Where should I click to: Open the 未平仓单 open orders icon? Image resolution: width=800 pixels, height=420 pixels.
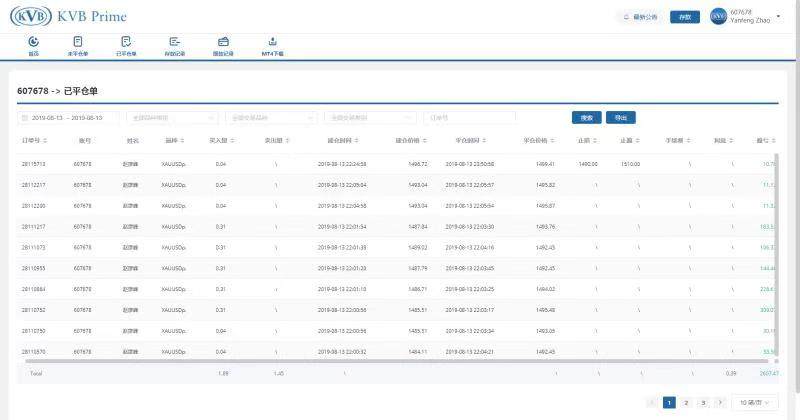tap(77, 44)
